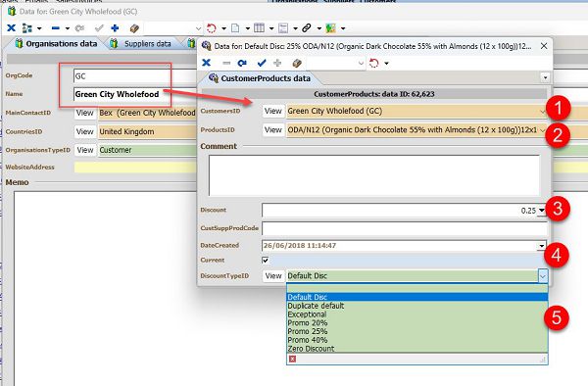Click the Customer value in OrganisationsTypeID field
Image resolution: width=588 pixels, height=386 pixels.
(116, 150)
